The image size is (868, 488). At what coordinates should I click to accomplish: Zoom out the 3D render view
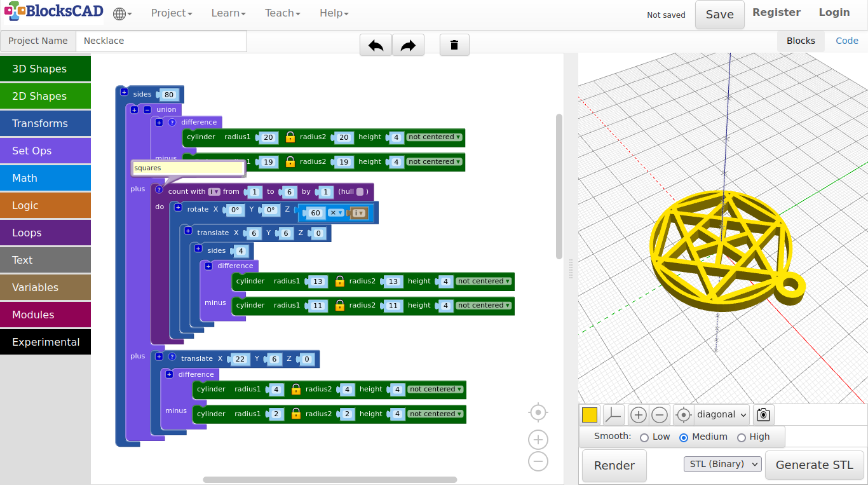coord(660,415)
